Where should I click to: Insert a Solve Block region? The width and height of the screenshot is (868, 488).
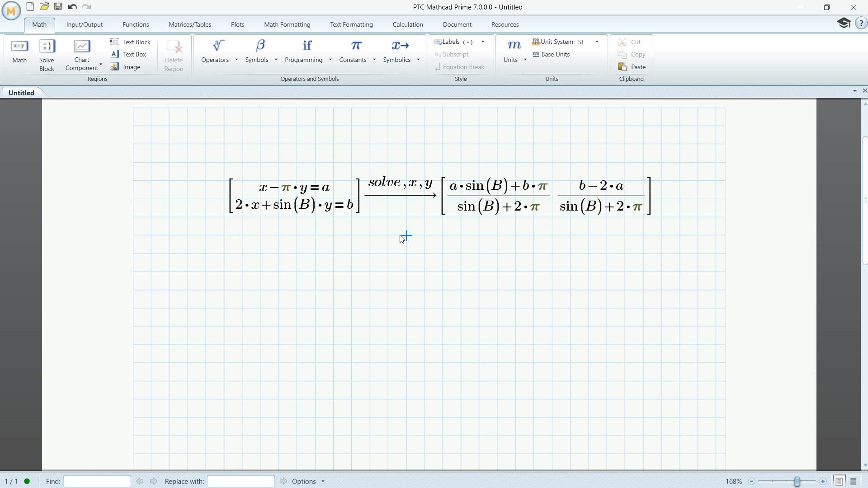pos(47,55)
